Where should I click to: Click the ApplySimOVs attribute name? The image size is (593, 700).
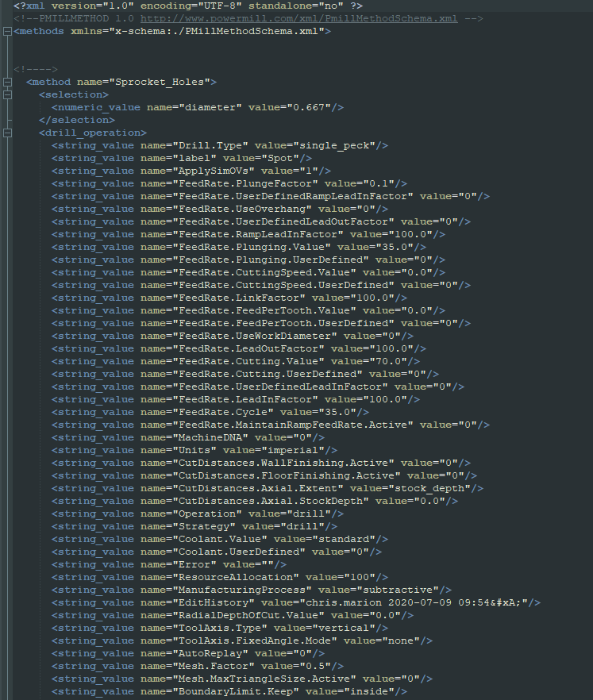[x=214, y=171]
